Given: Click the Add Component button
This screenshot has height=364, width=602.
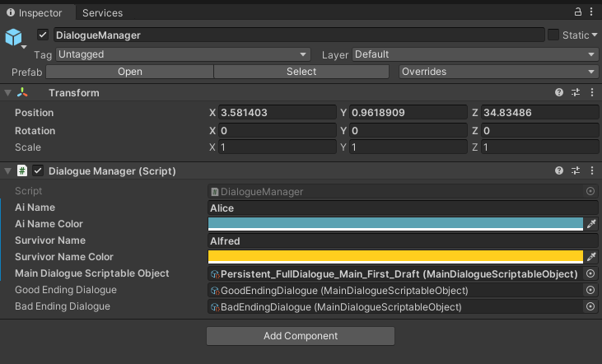Looking at the screenshot, I should click(301, 335).
